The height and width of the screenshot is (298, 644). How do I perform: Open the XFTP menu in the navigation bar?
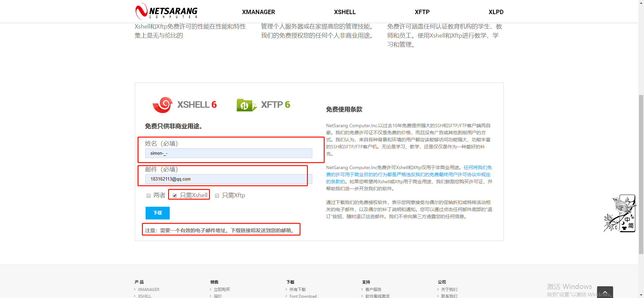(422, 12)
